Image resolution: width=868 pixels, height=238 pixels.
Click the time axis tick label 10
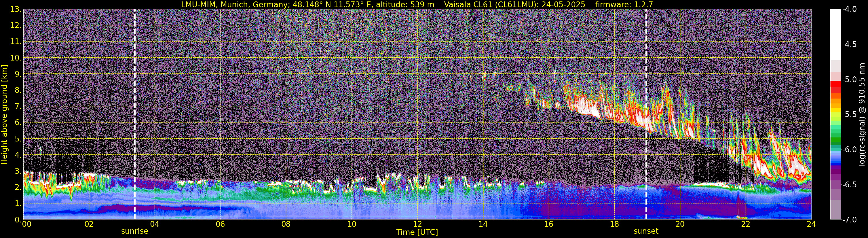(352, 224)
